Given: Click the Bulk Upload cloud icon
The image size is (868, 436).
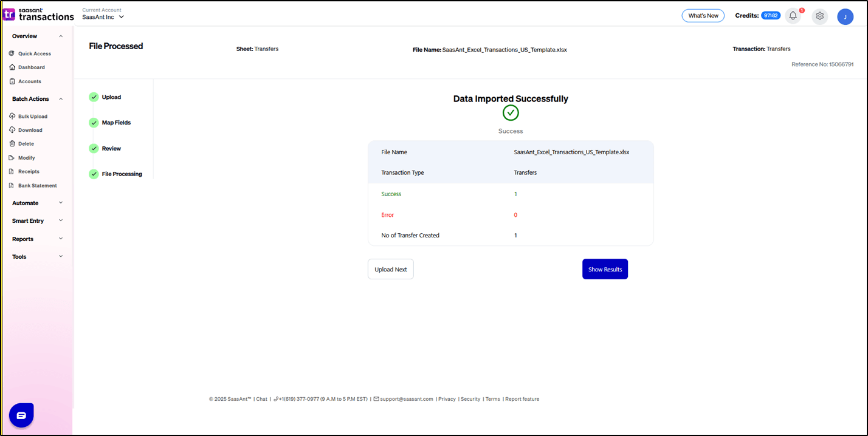Looking at the screenshot, I should point(12,116).
